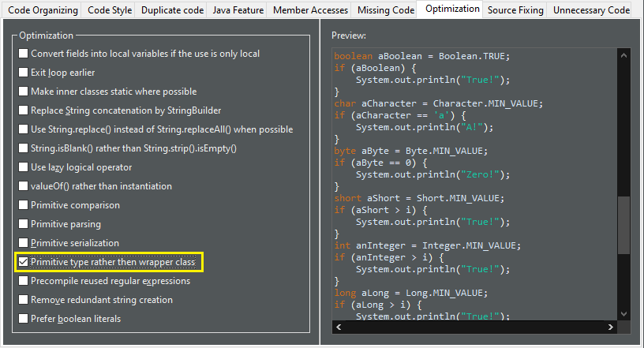Image resolution: width=644 pixels, height=348 pixels.
Task: Go to the Member Accesses tab
Action: click(x=310, y=9)
